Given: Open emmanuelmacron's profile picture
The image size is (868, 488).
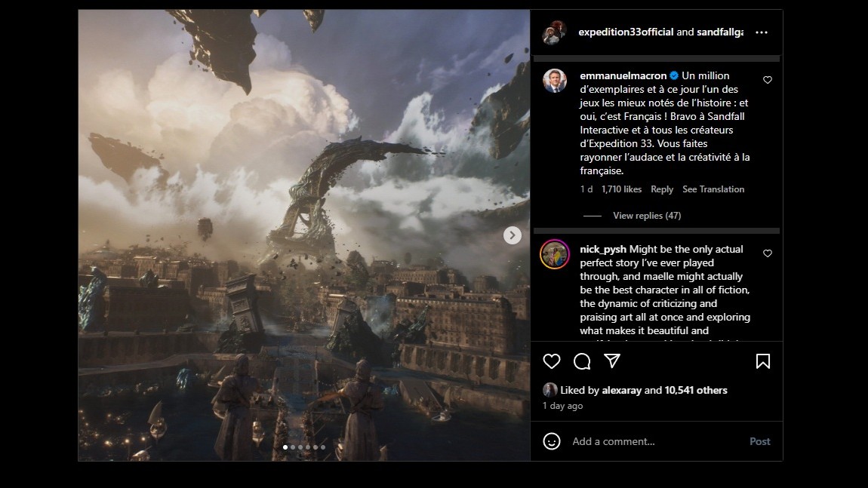Looking at the screenshot, I should point(555,81).
